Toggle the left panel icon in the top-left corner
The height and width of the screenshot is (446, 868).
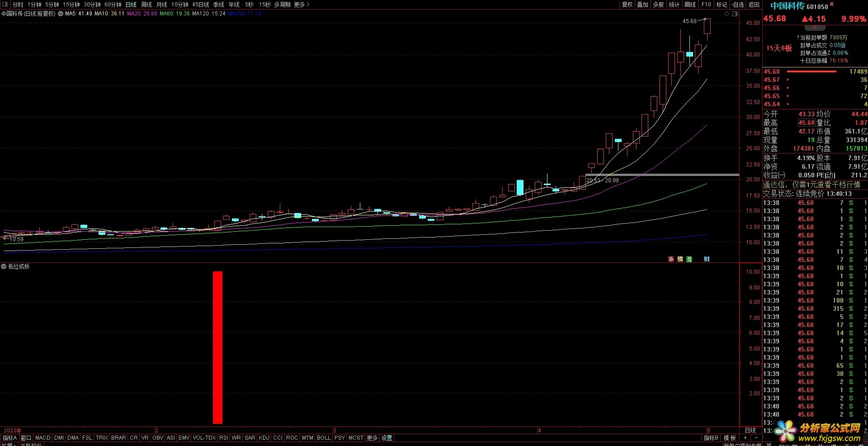coord(5,5)
